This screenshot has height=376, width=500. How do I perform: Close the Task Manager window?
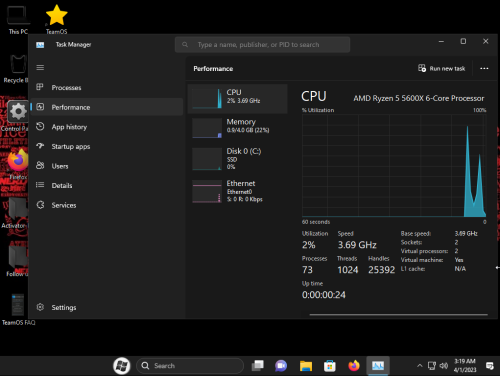[x=486, y=41]
